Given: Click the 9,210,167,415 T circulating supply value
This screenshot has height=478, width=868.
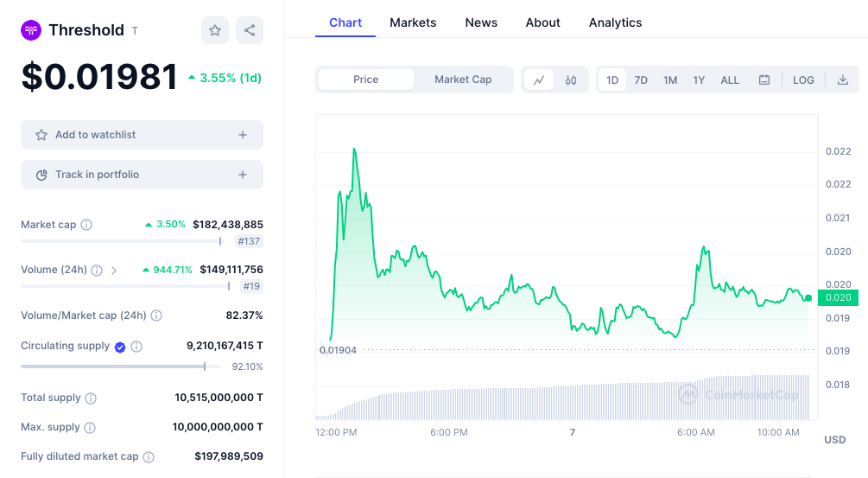Looking at the screenshot, I should pos(225,346).
